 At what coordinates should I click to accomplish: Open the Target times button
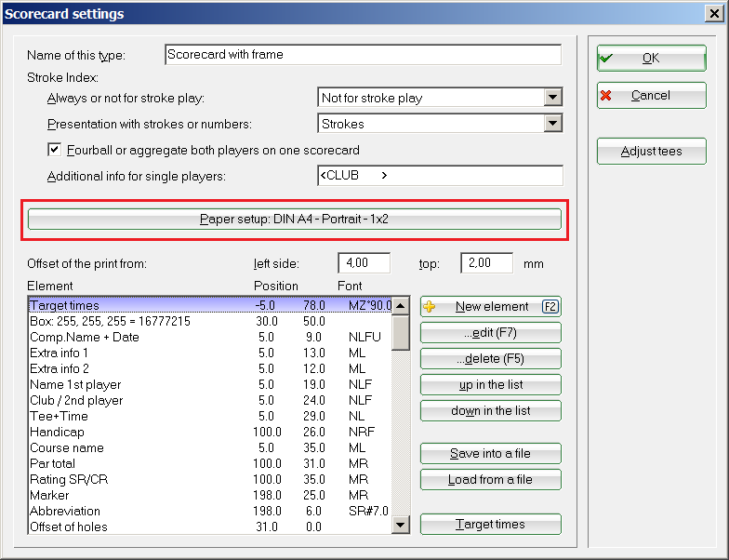(x=490, y=525)
